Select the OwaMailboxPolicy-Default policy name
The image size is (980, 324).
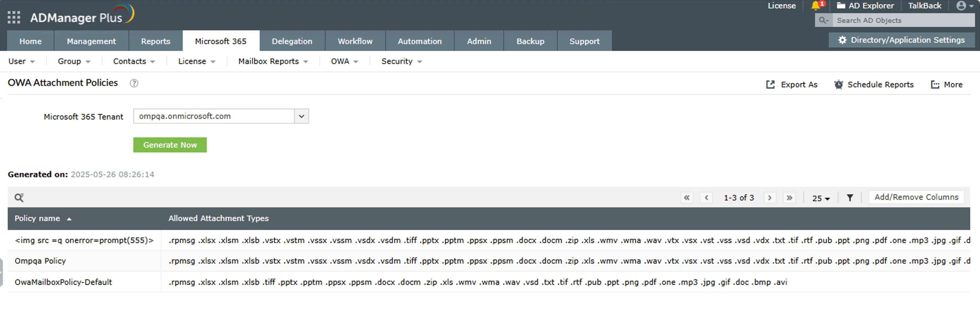[x=63, y=282]
